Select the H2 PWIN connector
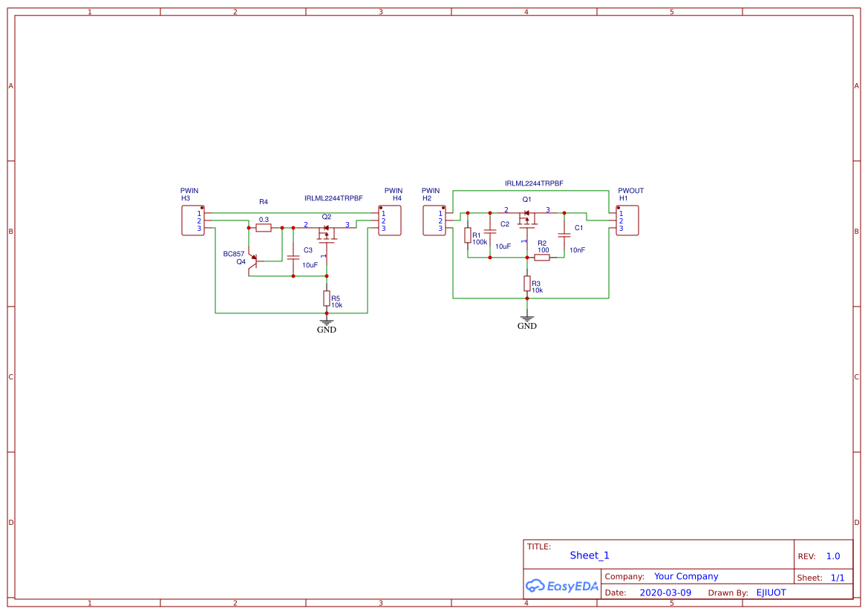868x614 pixels. [435, 219]
